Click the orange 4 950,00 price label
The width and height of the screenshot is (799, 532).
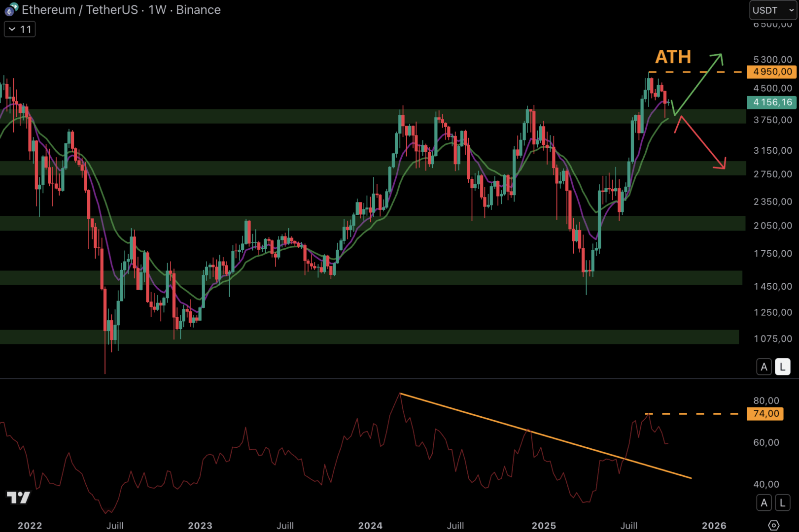pyautogui.click(x=772, y=72)
